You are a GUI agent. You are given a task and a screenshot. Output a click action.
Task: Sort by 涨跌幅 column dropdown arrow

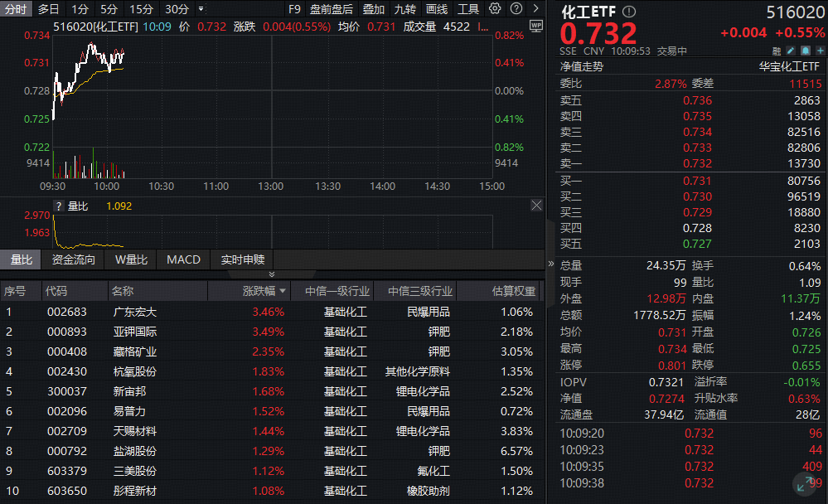(x=283, y=291)
